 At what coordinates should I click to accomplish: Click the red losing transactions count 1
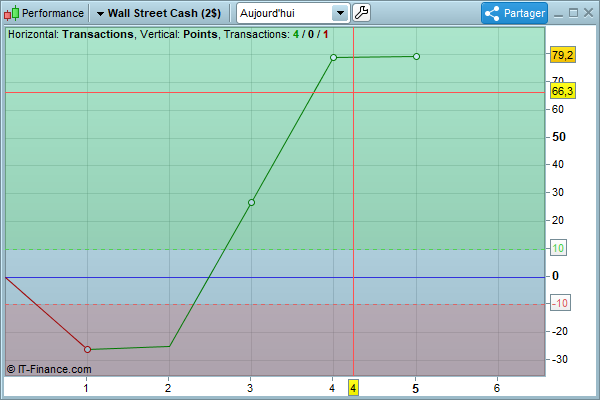click(326, 34)
